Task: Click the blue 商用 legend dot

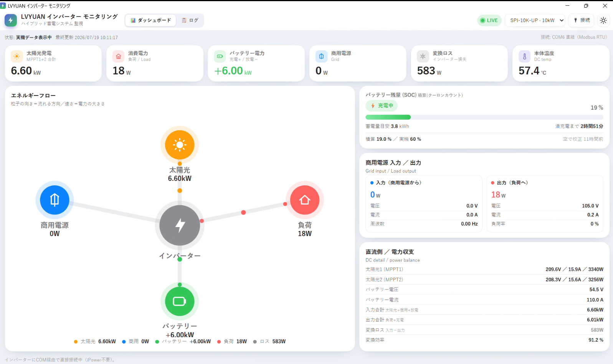Action: (x=124, y=342)
